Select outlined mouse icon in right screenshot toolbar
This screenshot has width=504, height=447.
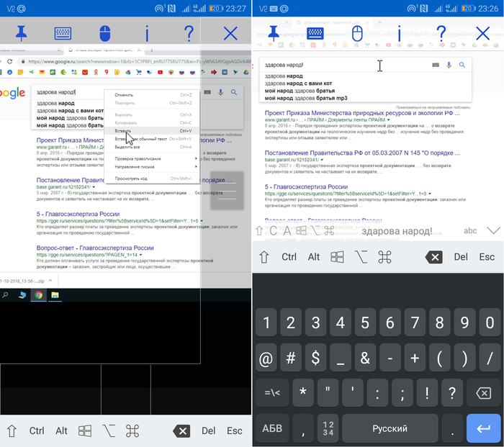(357, 33)
